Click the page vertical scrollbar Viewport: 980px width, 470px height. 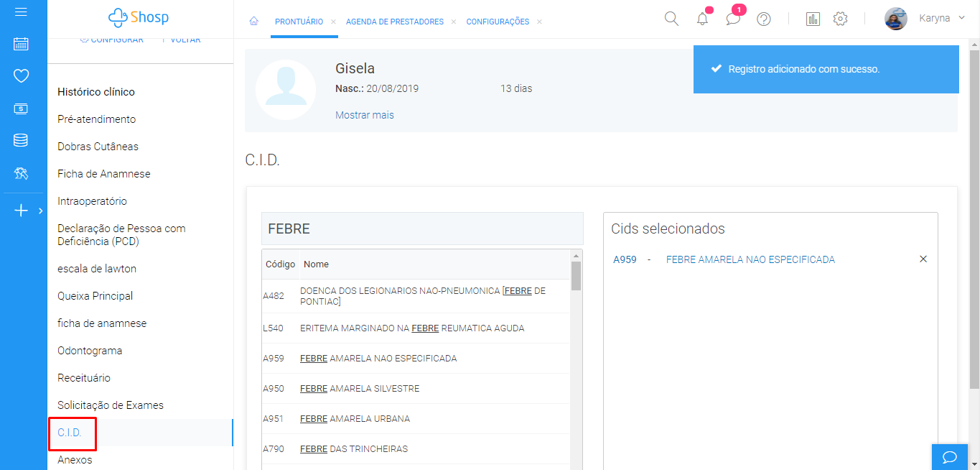[974, 219]
